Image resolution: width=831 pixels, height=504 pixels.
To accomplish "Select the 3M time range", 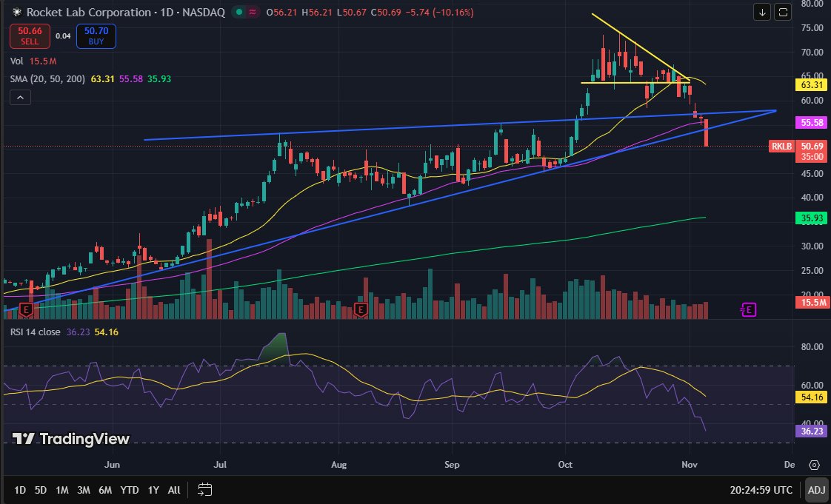I will [83, 490].
